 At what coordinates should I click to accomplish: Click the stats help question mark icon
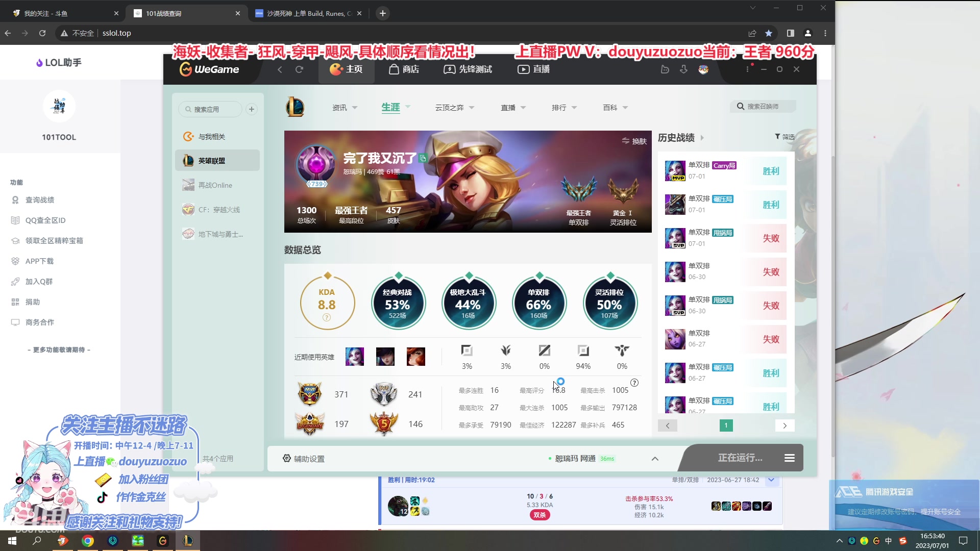pos(634,383)
